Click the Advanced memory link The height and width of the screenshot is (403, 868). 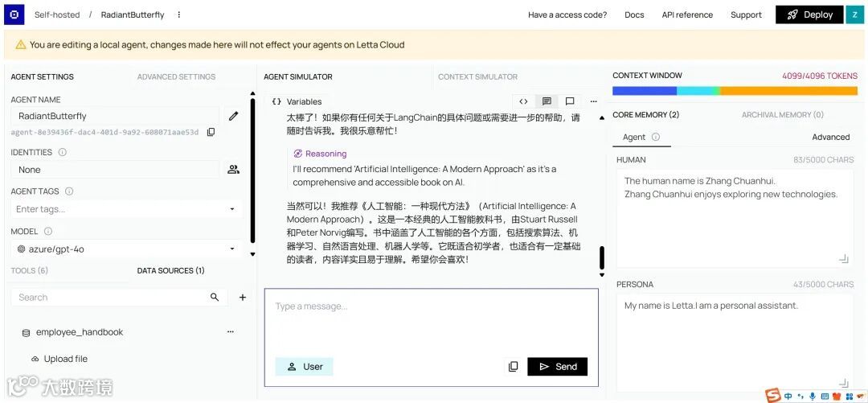coord(830,137)
